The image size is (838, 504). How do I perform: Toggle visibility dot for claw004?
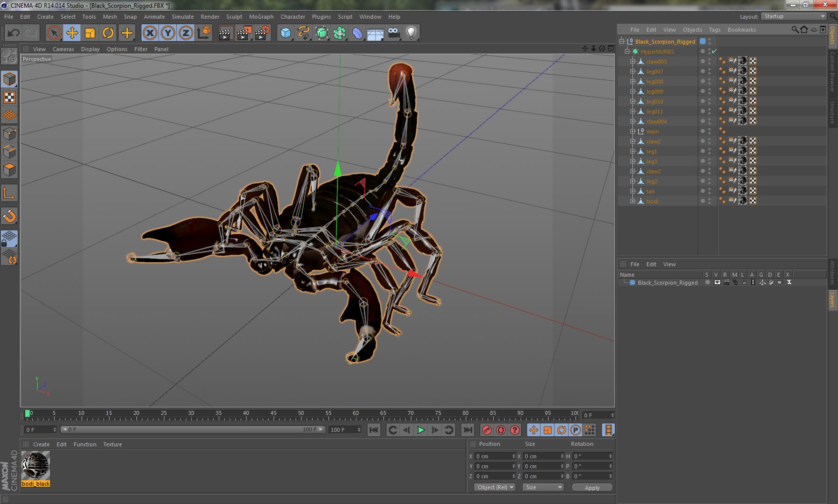(703, 121)
